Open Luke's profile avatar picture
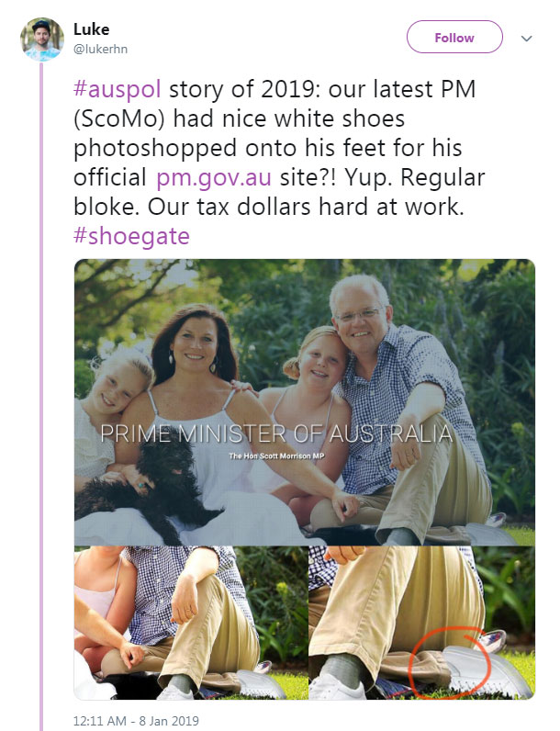The height and width of the screenshot is (731, 560). 42,39
